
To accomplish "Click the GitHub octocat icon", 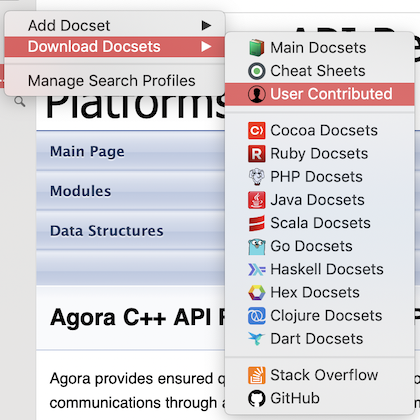I will 257,398.
